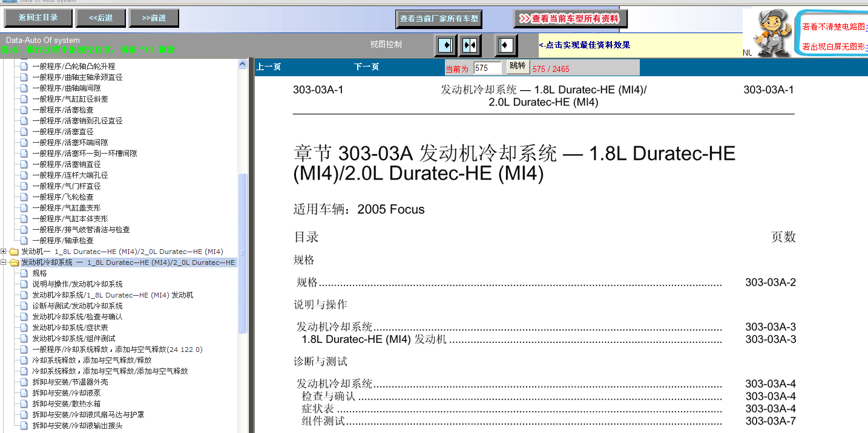Open tree item 一般程序/活塞环一到一环槽间隙
The height and width of the screenshot is (433, 868).
click(84, 154)
